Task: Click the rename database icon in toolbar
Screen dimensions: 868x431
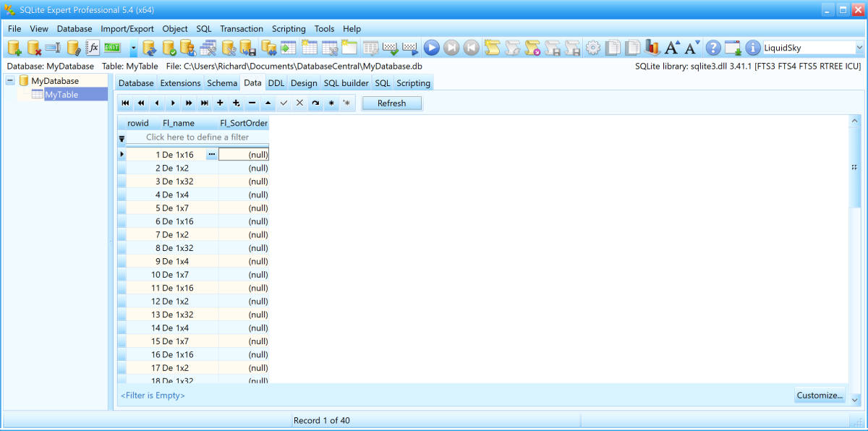Action: point(54,48)
